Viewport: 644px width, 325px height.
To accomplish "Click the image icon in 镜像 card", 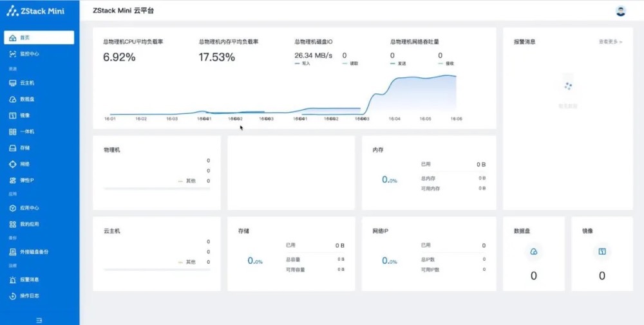I will click(x=601, y=252).
